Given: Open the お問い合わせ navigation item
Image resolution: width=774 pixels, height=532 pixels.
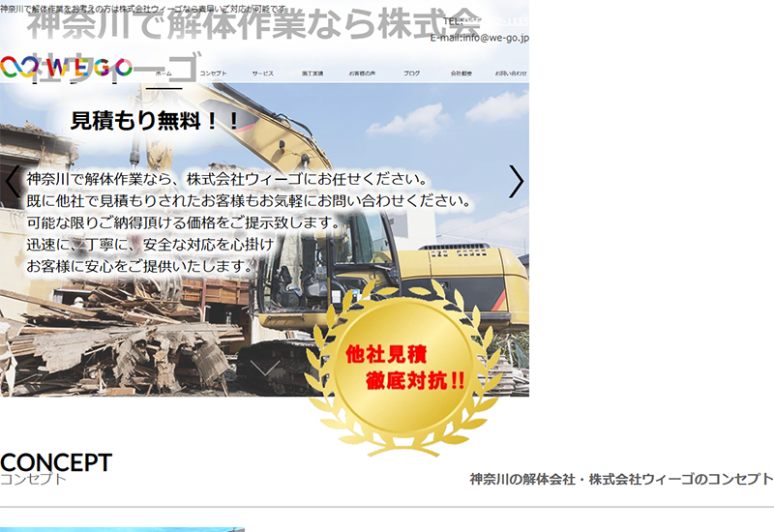Looking at the screenshot, I should (511, 74).
